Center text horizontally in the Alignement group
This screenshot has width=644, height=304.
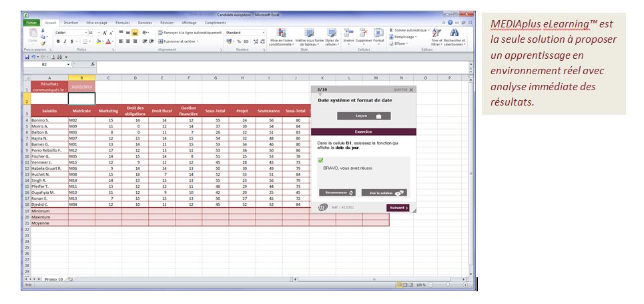click(x=127, y=41)
